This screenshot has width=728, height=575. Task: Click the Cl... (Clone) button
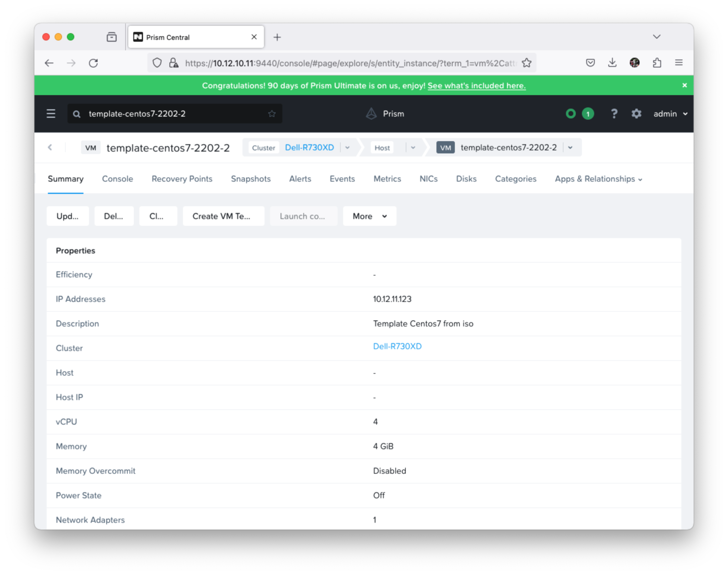click(x=158, y=216)
